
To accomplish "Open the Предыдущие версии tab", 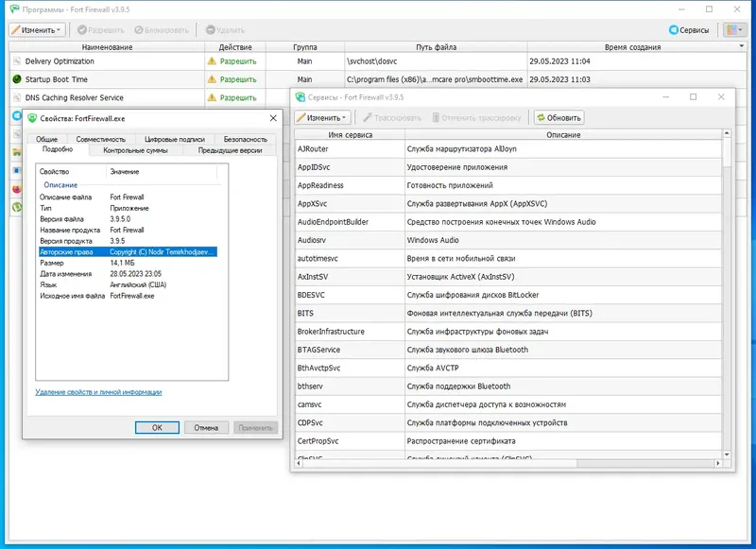I will click(x=230, y=150).
